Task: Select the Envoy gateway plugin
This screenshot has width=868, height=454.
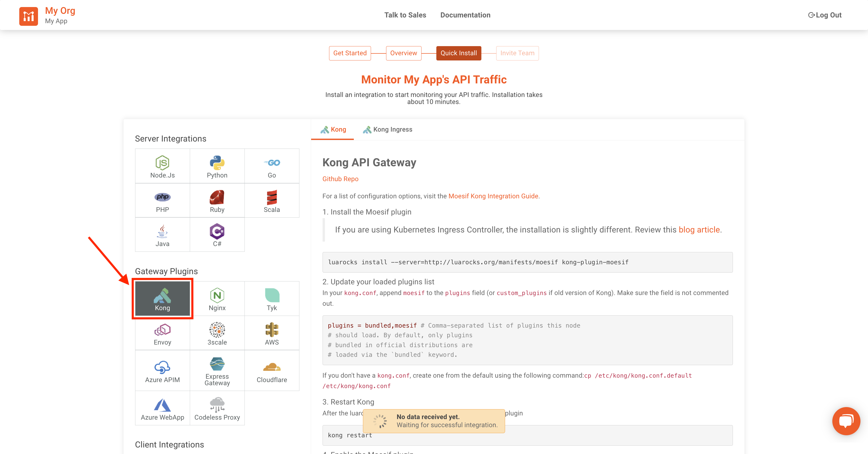Action: pos(162,333)
